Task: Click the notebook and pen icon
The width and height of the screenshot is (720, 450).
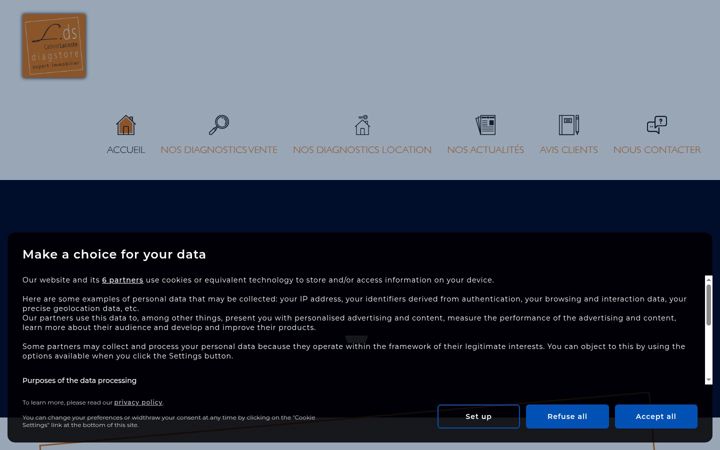Action: [x=569, y=125]
